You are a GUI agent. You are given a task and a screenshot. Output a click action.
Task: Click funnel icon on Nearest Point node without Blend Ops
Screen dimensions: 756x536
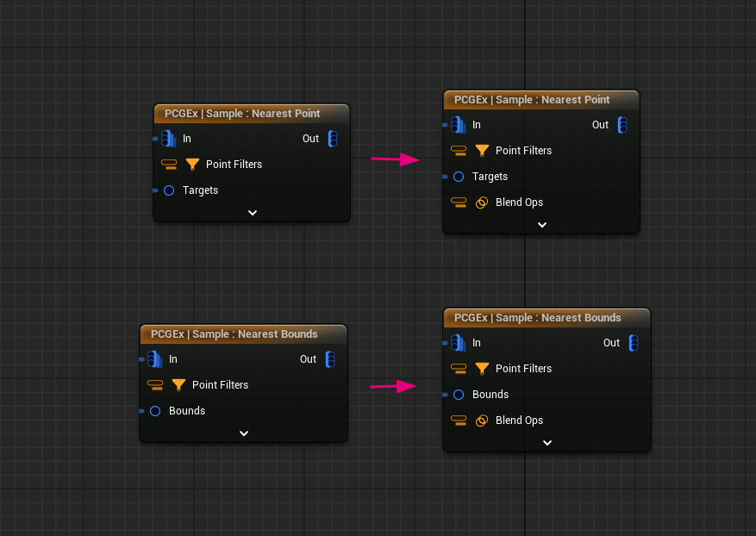pos(192,164)
